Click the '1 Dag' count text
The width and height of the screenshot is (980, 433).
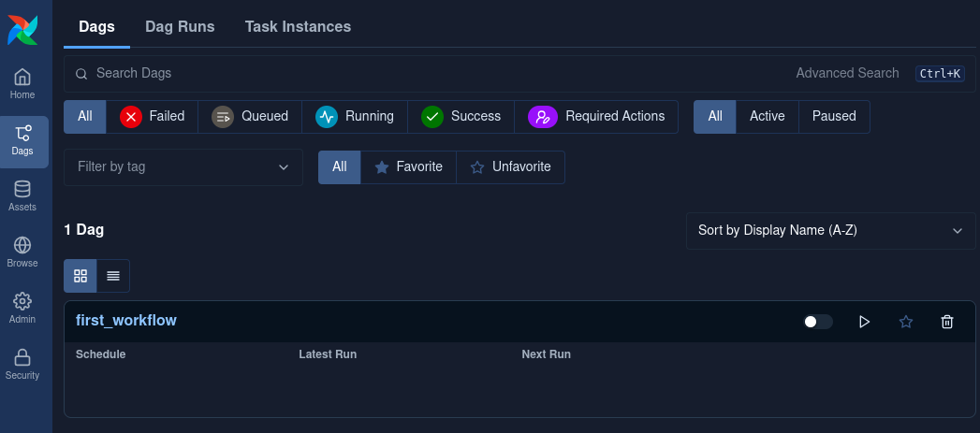point(83,229)
